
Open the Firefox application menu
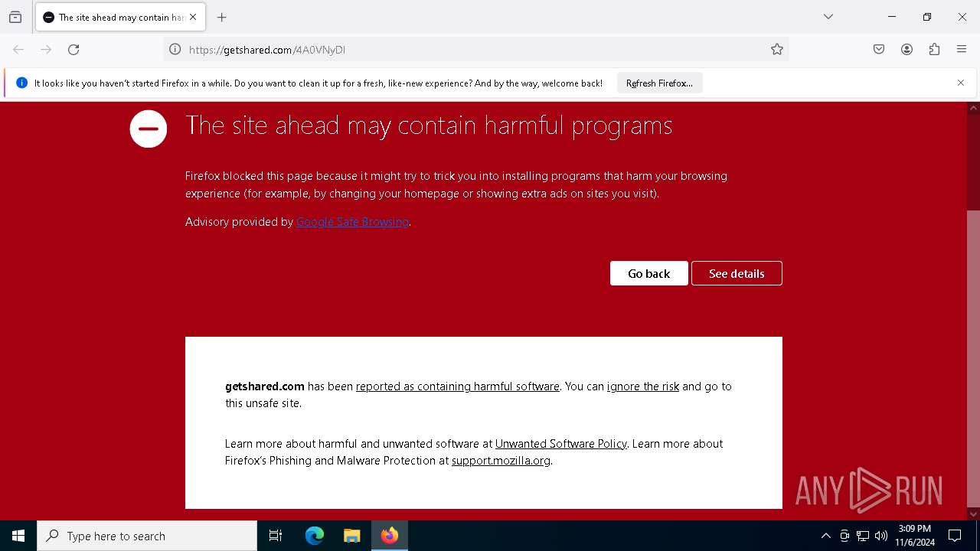coord(962,50)
